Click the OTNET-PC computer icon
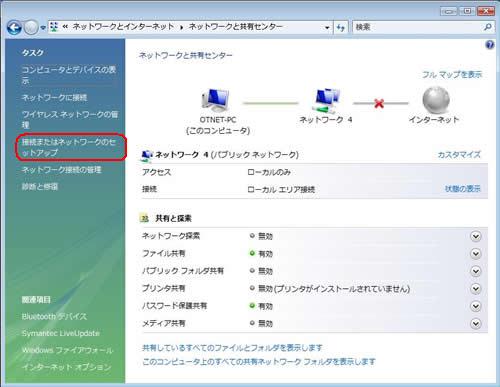The height and width of the screenshot is (387, 500). 216,100
